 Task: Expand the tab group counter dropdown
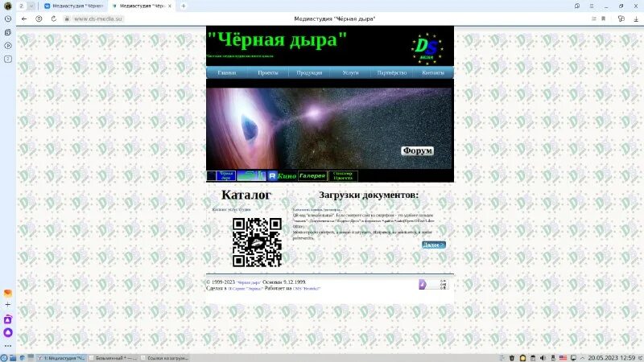point(31,6)
